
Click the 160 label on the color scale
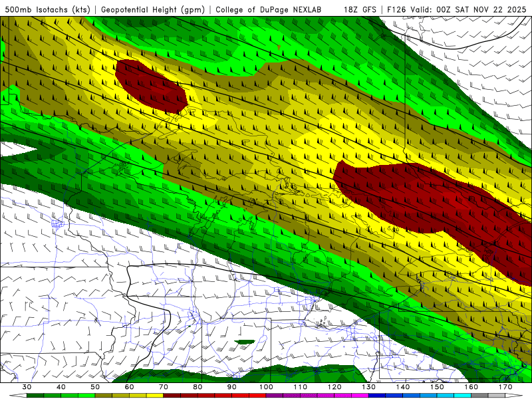point(471,387)
